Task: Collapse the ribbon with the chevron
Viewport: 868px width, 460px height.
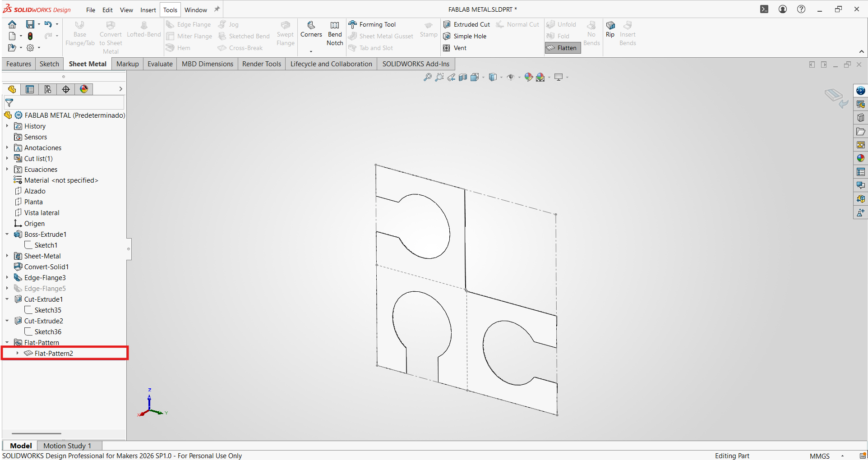Action: click(862, 51)
